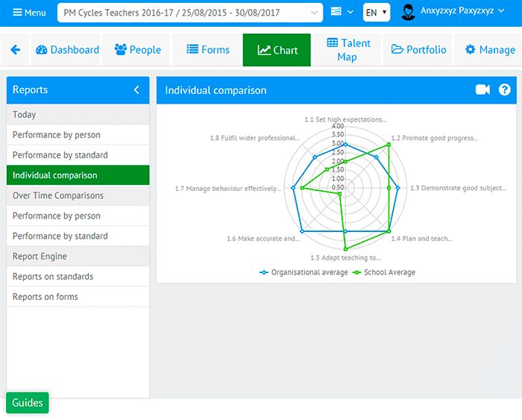Click the 1.7 Manage behaviour effectively axis label
Image resolution: width=522 pixels, height=420 pixels.
[228, 189]
